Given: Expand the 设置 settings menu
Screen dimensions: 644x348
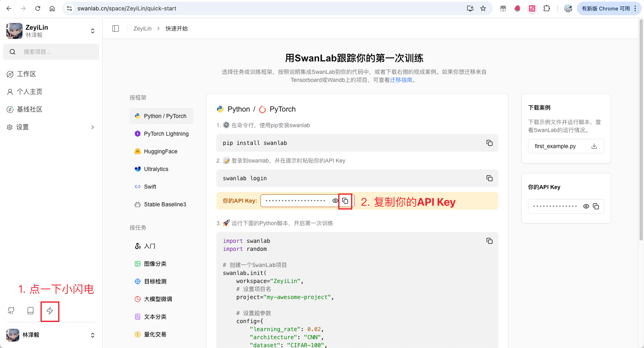Looking at the screenshot, I should click(x=51, y=127).
